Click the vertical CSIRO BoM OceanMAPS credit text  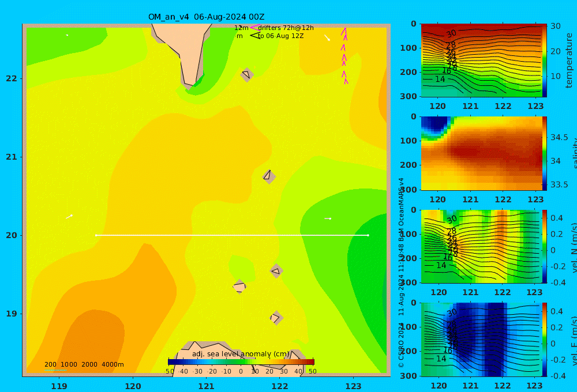[402, 273]
